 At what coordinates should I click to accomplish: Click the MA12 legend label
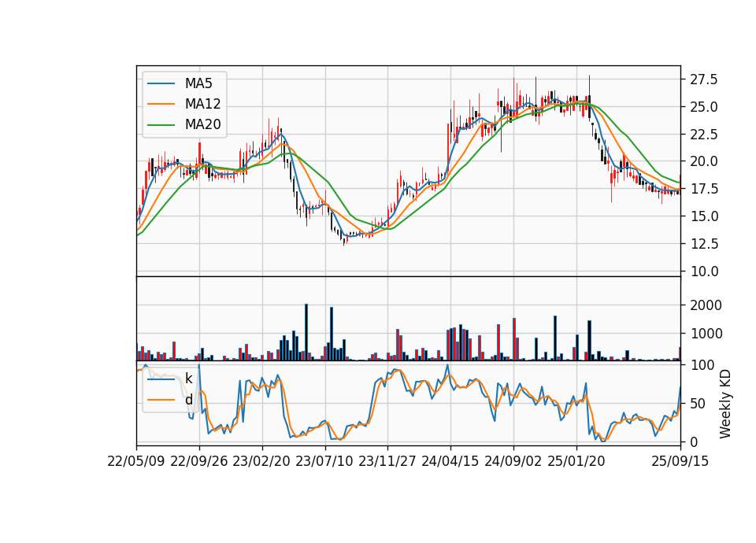click(x=202, y=104)
